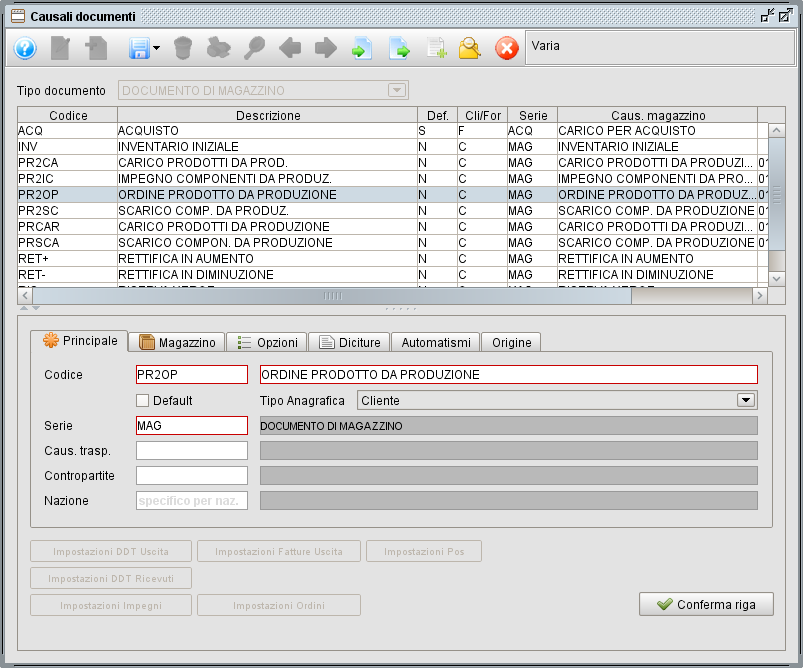803x668 pixels.
Task: Open the Help icon on the toolbar
Action: click(x=24, y=48)
